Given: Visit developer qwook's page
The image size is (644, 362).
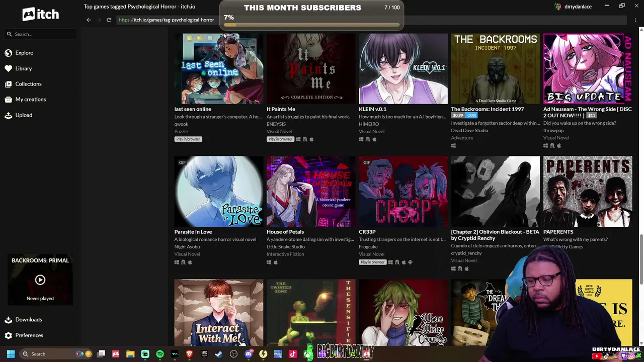Looking at the screenshot, I should coord(181,124).
